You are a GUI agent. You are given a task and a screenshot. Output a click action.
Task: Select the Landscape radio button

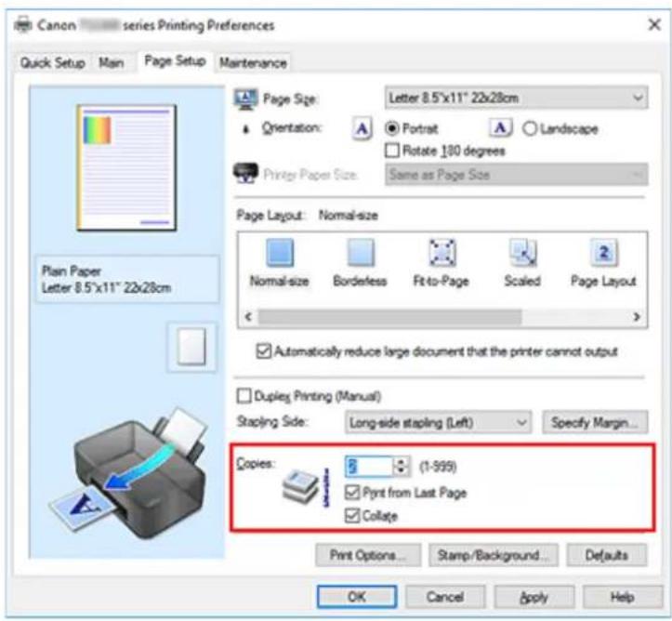(530, 128)
